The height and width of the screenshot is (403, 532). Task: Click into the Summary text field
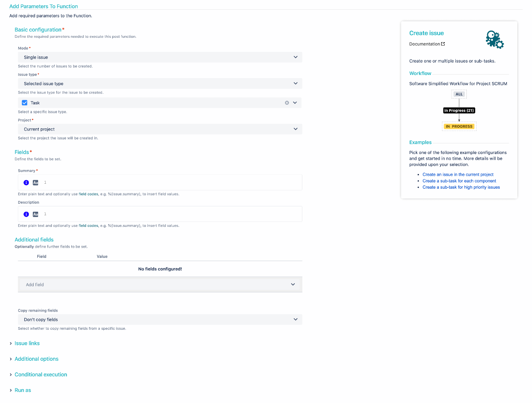tap(160, 182)
